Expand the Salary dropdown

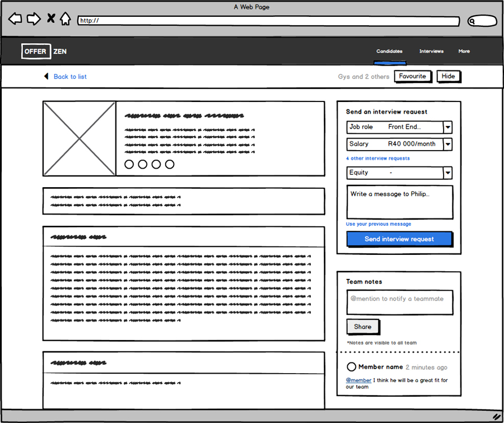[399, 144]
